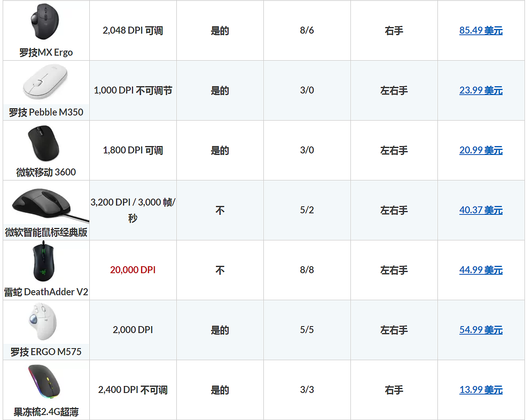This screenshot has width=528, height=420.
Task: Click the 罗技MX Ergo mouse image
Action: pos(45,22)
